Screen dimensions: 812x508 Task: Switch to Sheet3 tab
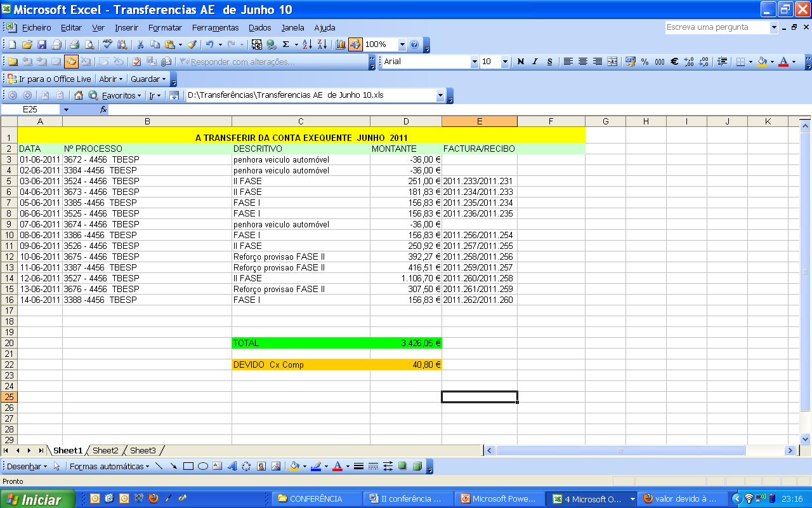pos(143,450)
